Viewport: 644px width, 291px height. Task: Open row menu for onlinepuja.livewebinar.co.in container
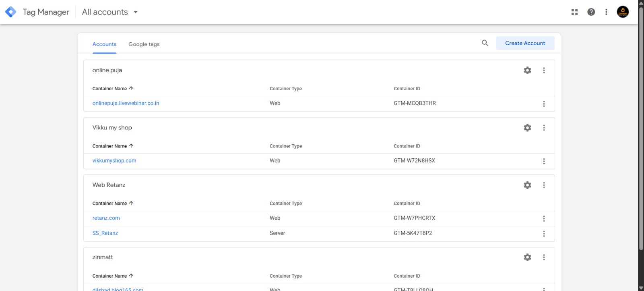pyautogui.click(x=544, y=104)
